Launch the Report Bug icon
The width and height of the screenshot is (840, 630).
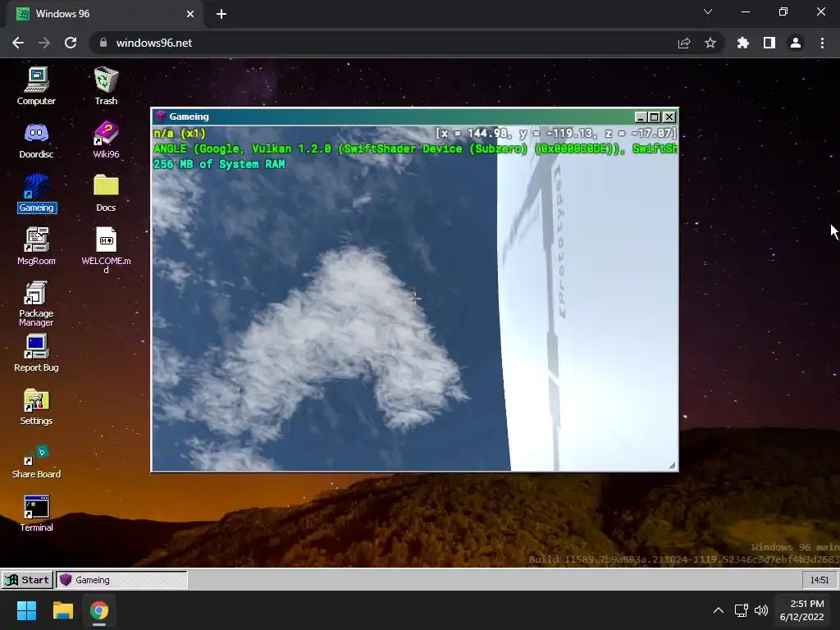(36, 353)
